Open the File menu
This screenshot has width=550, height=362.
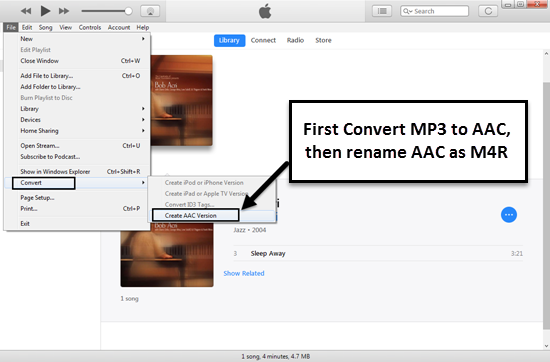(11, 27)
